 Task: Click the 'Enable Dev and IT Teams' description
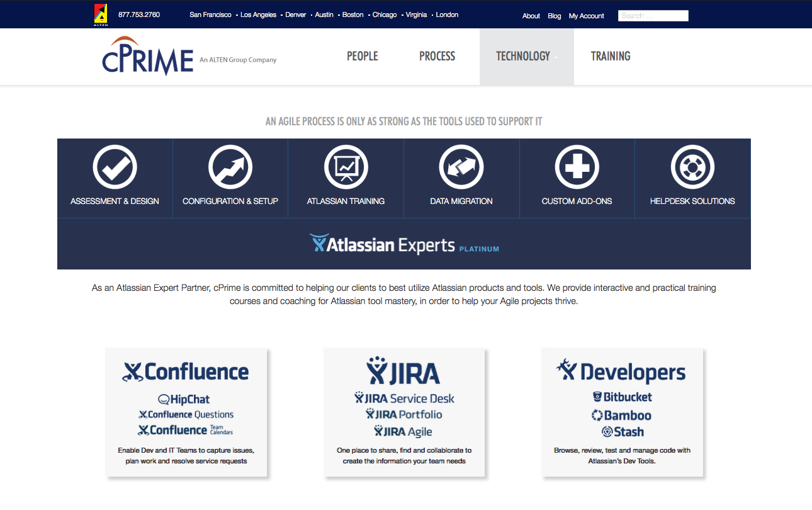coord(186,456)
